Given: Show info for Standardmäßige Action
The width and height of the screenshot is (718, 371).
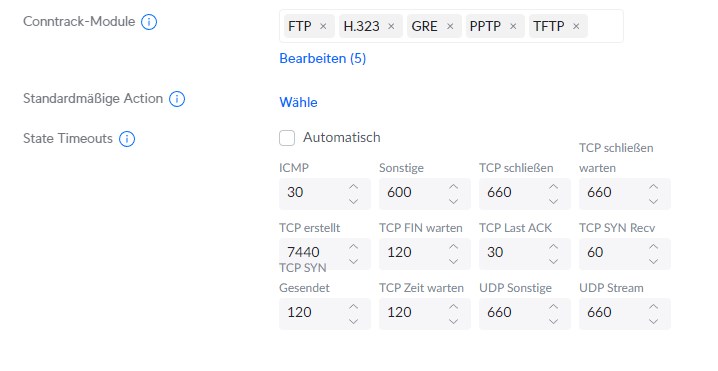Looking at the screenshot, I should [x=177, y=98].
